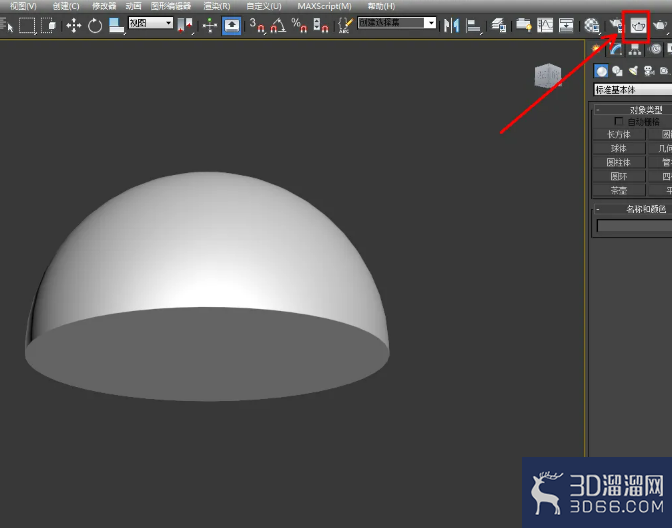Toggle the Percent Snap button
This screenshot has width=672, height=528.
(x=299, y=25)
